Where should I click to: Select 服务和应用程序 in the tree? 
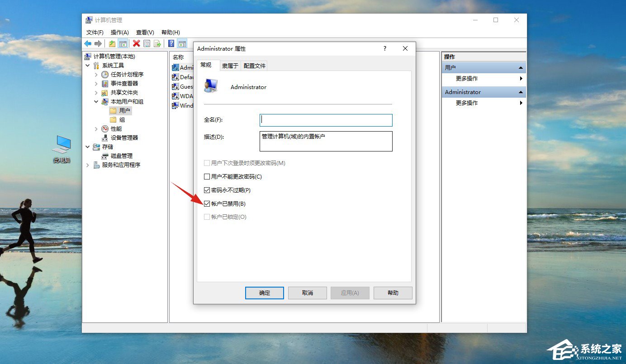click(116, 165)
